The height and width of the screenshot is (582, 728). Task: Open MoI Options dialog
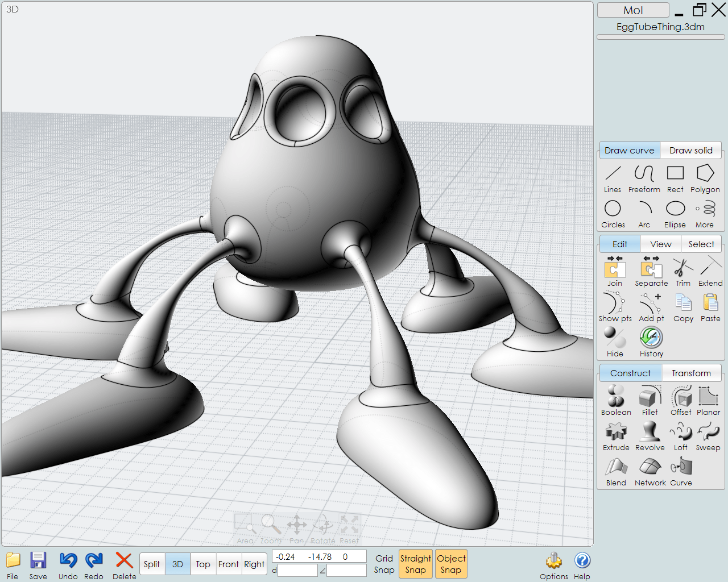pyautogui.click(x=553, y=564)
